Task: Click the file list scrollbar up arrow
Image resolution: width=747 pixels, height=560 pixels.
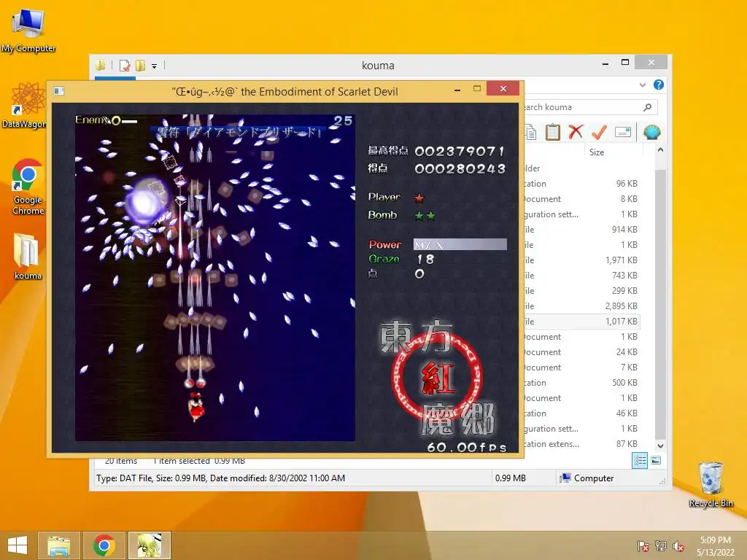Action: (x=660, y=150)
